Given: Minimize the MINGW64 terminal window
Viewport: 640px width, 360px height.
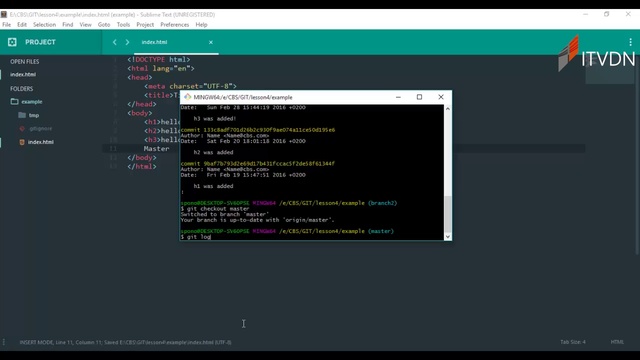Looking at the screenshot, I should (398, 97).
